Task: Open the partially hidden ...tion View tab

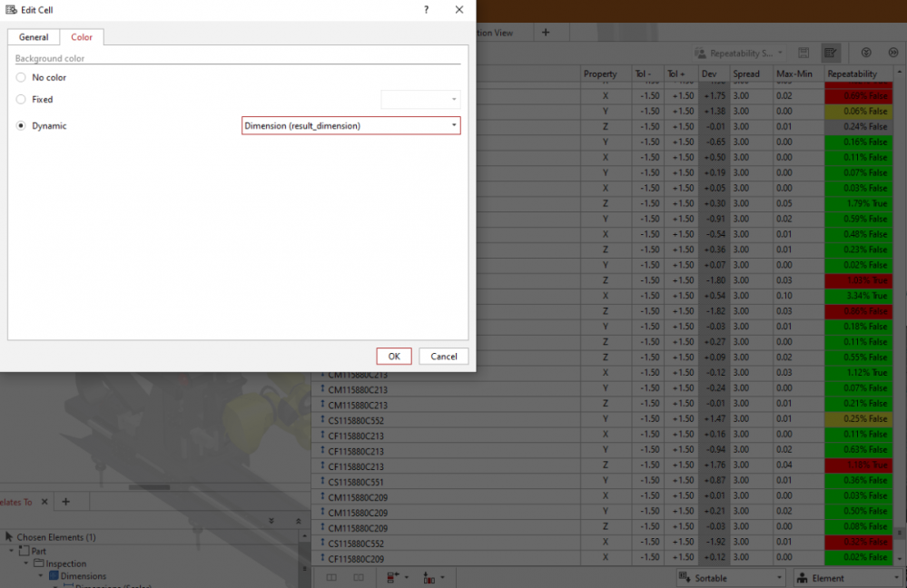Action: click(495, 33)
